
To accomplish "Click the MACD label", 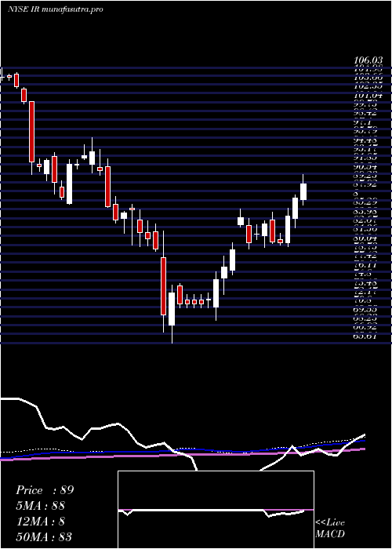I will click(330, 534).
